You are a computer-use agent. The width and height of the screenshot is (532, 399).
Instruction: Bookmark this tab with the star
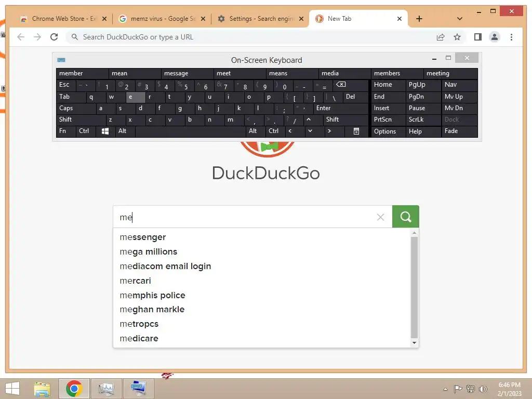(457, 37)
